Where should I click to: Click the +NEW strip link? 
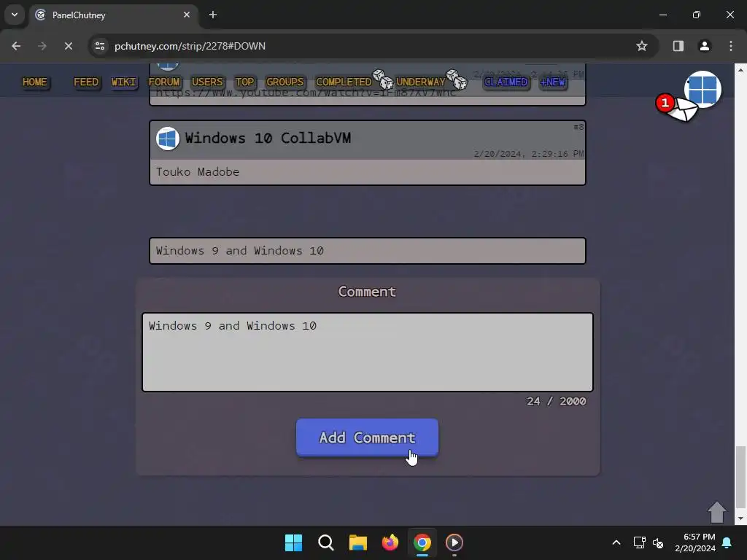tap(553, 82)
